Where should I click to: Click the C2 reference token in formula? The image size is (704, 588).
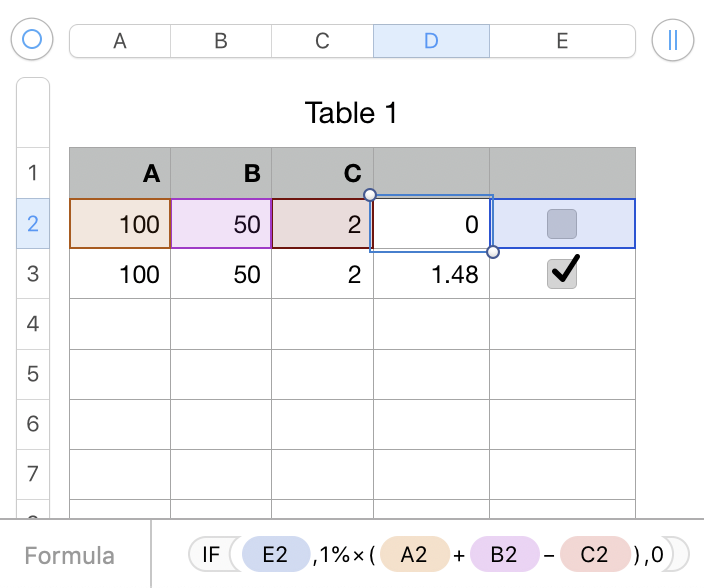click(x=595, y=554)
